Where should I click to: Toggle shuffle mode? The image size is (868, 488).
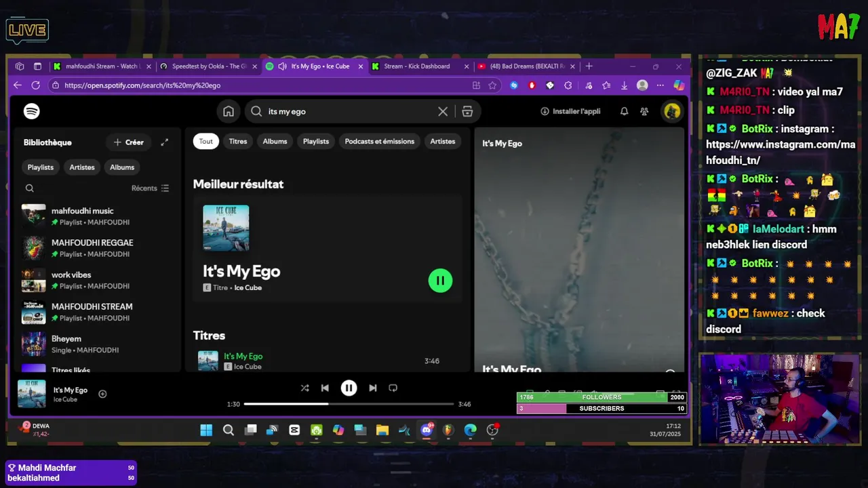pos(304,388)
